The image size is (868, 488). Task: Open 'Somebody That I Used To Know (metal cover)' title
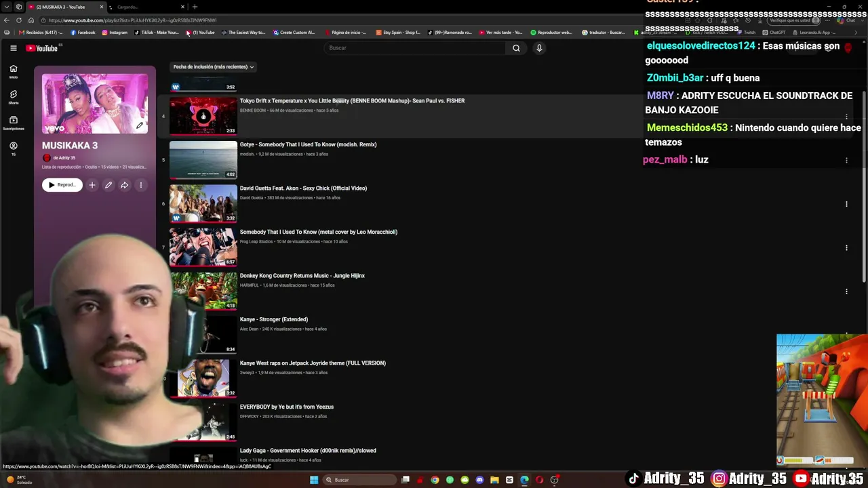pyautogui.click(x=319, y=232)
